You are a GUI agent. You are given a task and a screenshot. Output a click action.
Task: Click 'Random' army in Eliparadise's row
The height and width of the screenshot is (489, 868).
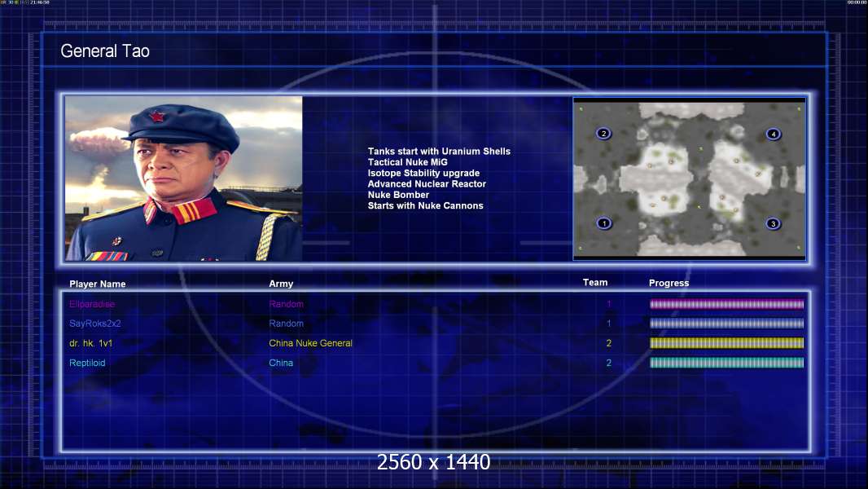[286, 304]
